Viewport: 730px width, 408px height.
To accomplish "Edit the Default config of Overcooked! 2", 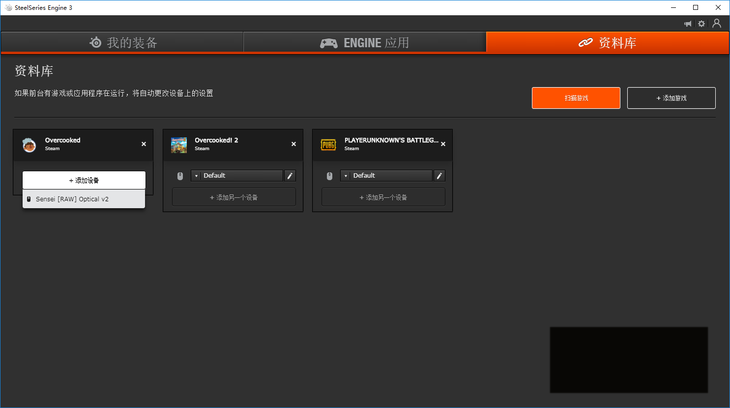I will coord(290,176).
